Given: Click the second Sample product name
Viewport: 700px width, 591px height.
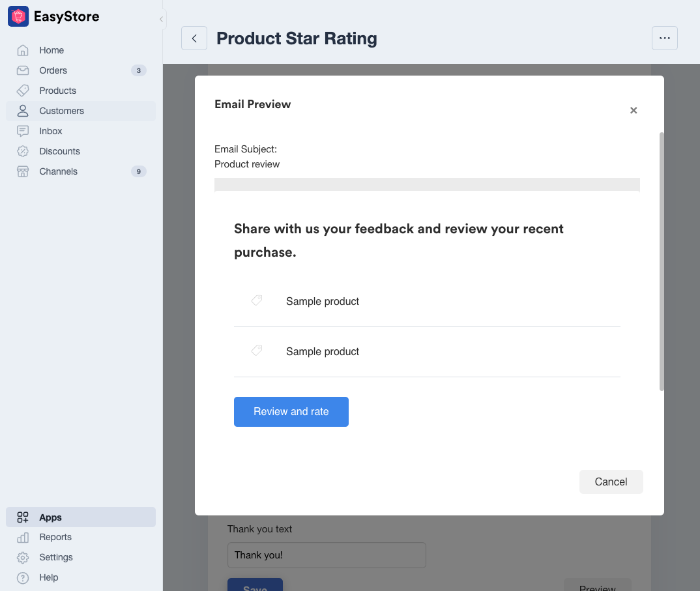Looking at the screenshot, I should click(x=323, y=352).
